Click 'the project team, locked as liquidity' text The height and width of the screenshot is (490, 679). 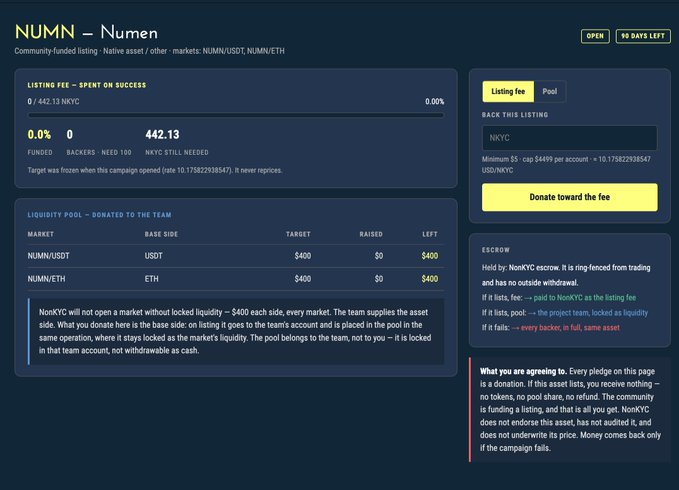tap(593, 313)
